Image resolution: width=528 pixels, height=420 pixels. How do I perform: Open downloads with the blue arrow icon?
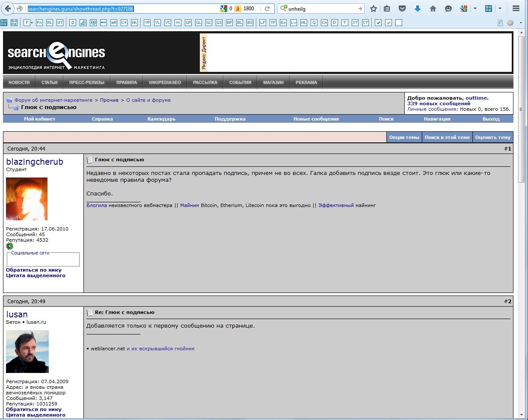tap(418, 9)
